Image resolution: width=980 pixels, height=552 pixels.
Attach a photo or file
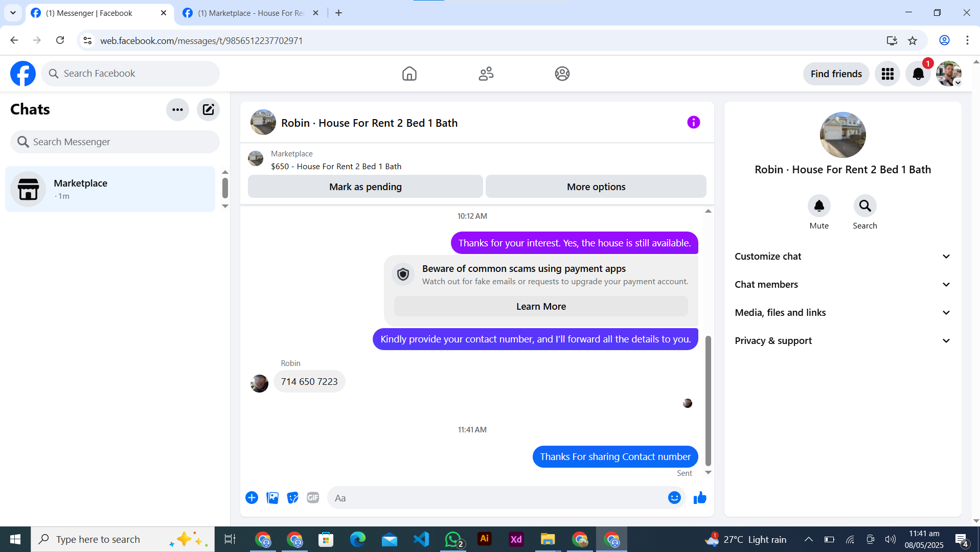[x=272, y=498]
